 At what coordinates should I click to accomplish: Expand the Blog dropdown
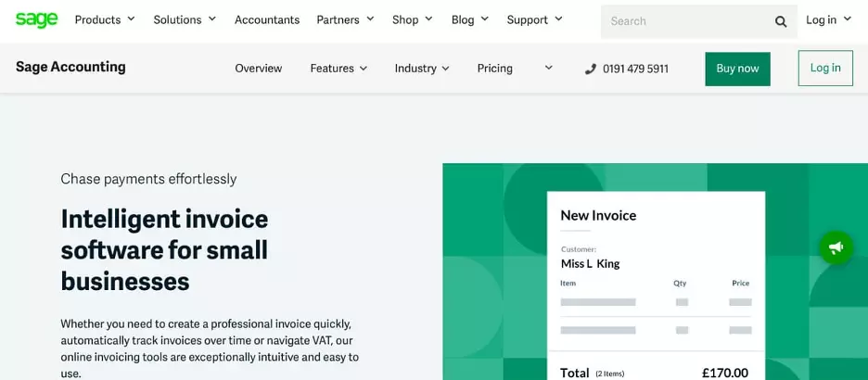(x=470, y=19)
